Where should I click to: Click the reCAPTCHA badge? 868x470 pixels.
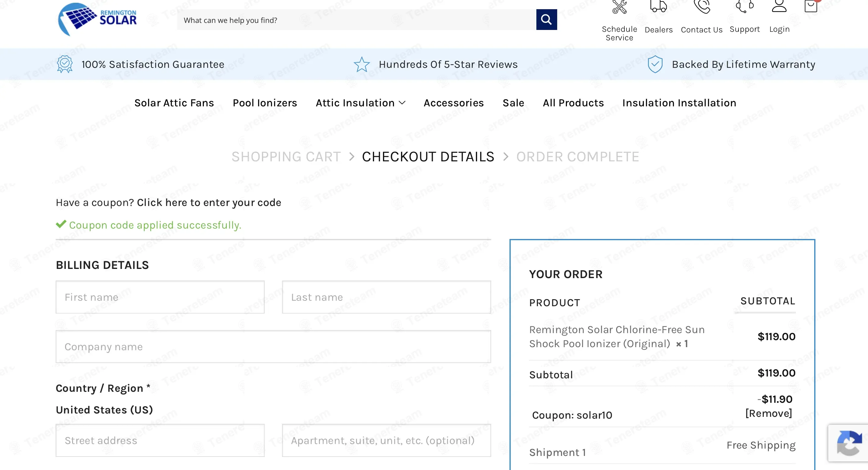click(848, 443)
